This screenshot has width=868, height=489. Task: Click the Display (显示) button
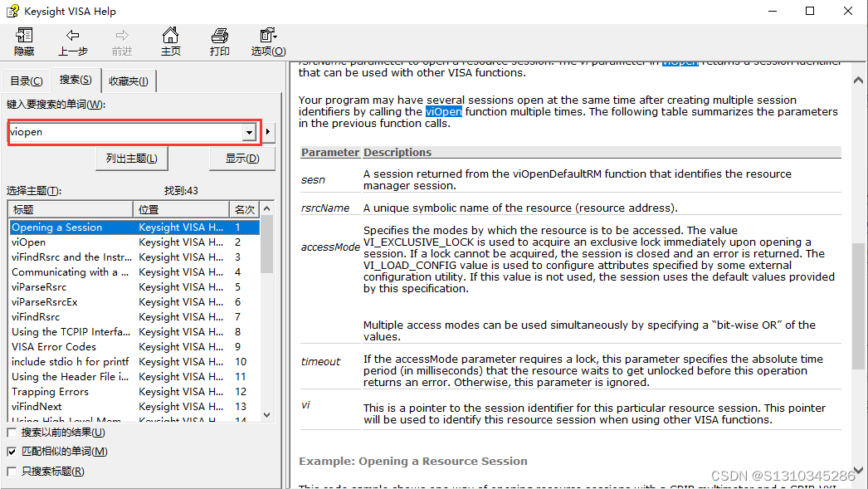tap(242, 159)
